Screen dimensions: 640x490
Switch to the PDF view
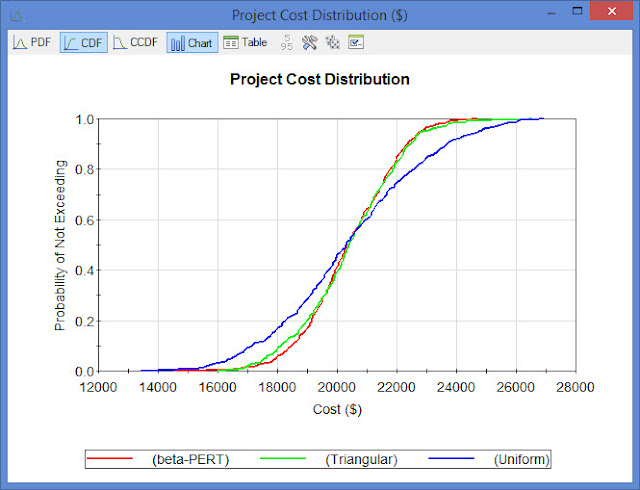[x=32, y=42]
